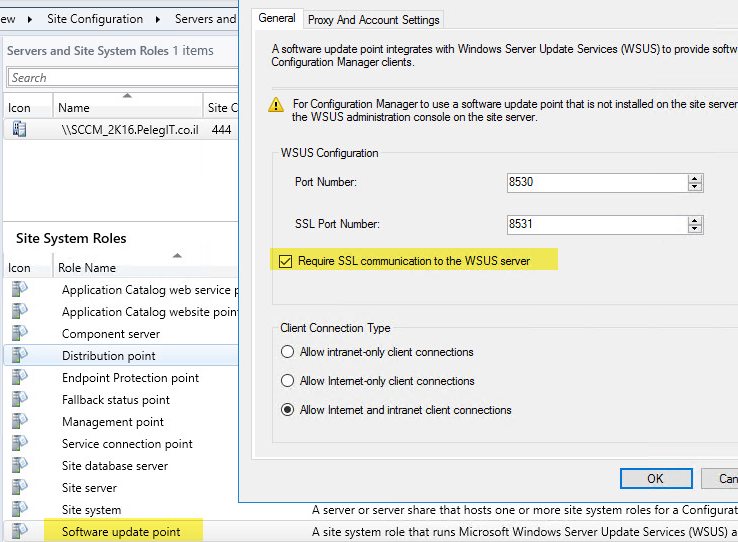Toggle Require SSL communication to WSUS server
The height and width of the screenshot is (542, 738).
pos(285,261)
